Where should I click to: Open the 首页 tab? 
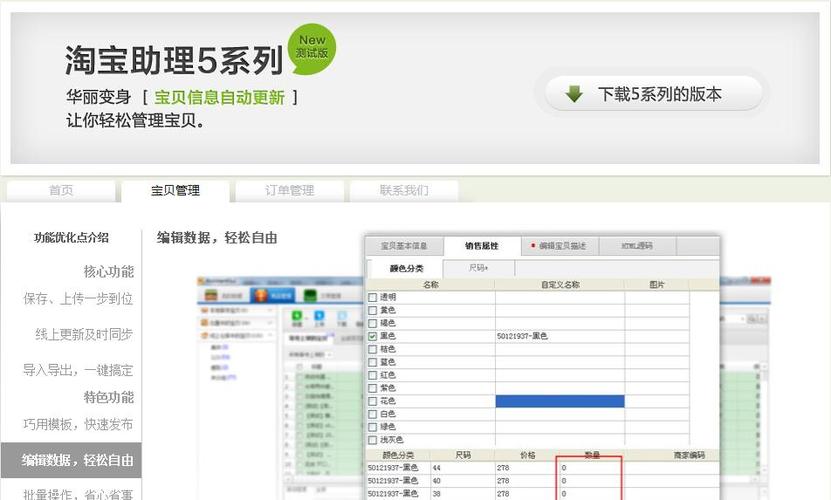[x=61, y=190]
